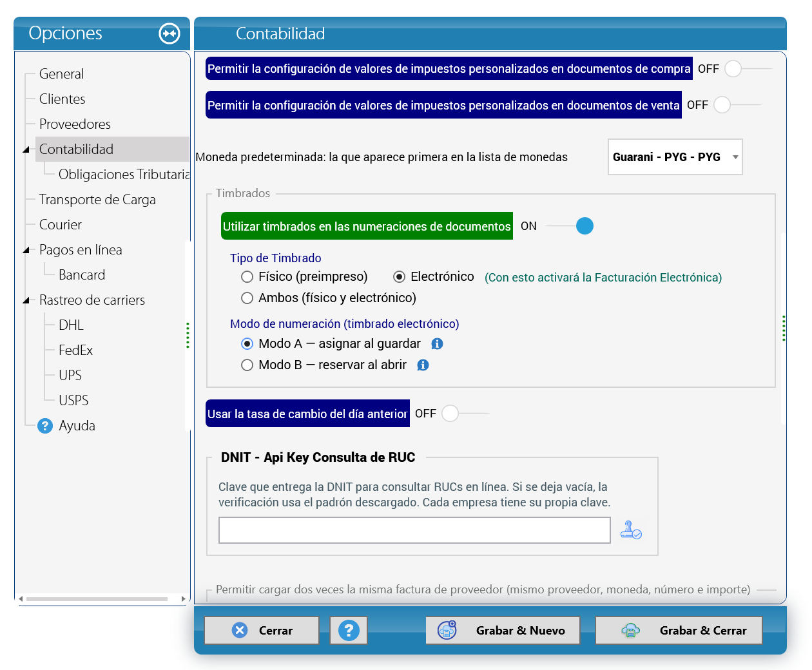This screenshot has height=670, width=812.
Task: Click the Cerrar button
Action: (x=262, y=630)
